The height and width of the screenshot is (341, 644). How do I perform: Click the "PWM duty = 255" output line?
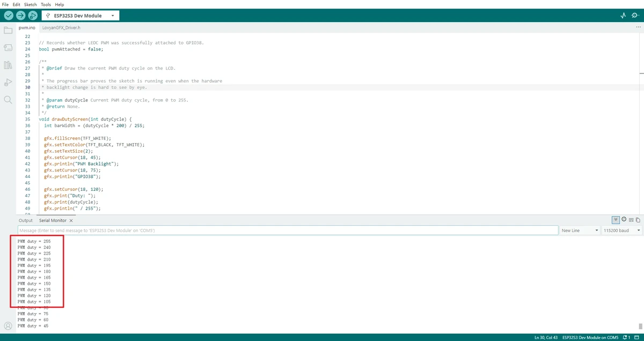(x=34, y=241)
